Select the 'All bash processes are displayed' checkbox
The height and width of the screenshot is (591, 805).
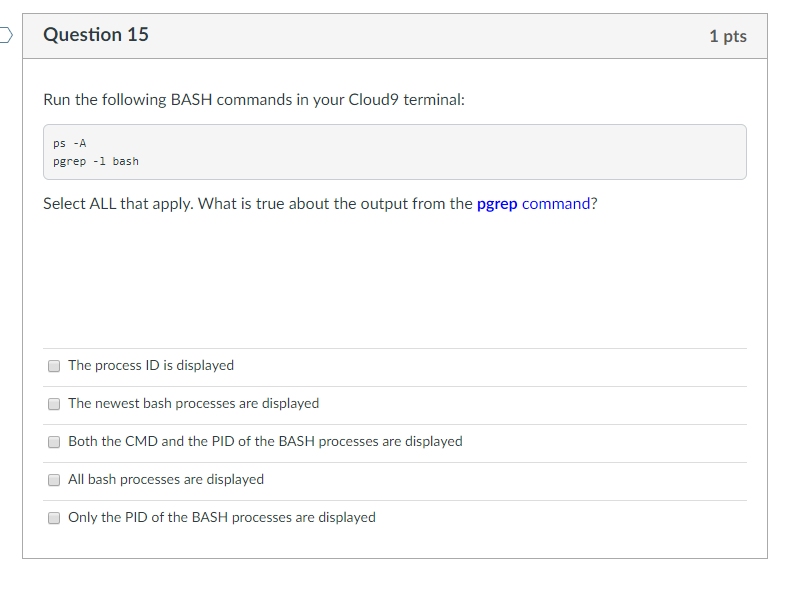pyautogui.click(x=54, y=480)
